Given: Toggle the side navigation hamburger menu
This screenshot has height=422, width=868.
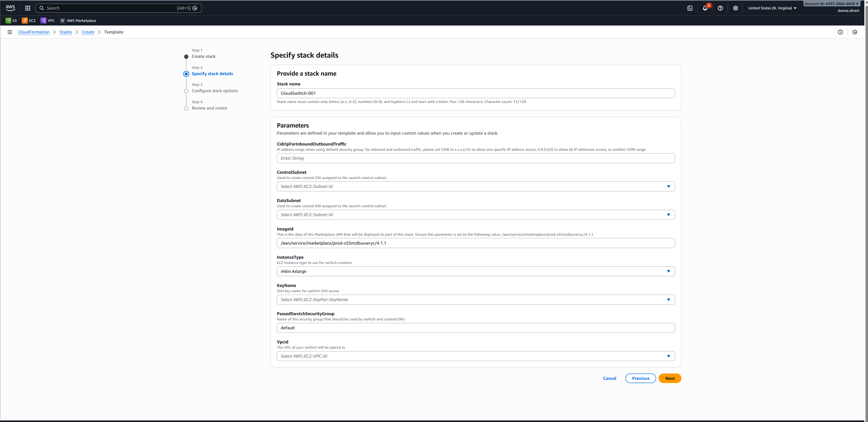Looking at the screenshot, I should (10, 32).
